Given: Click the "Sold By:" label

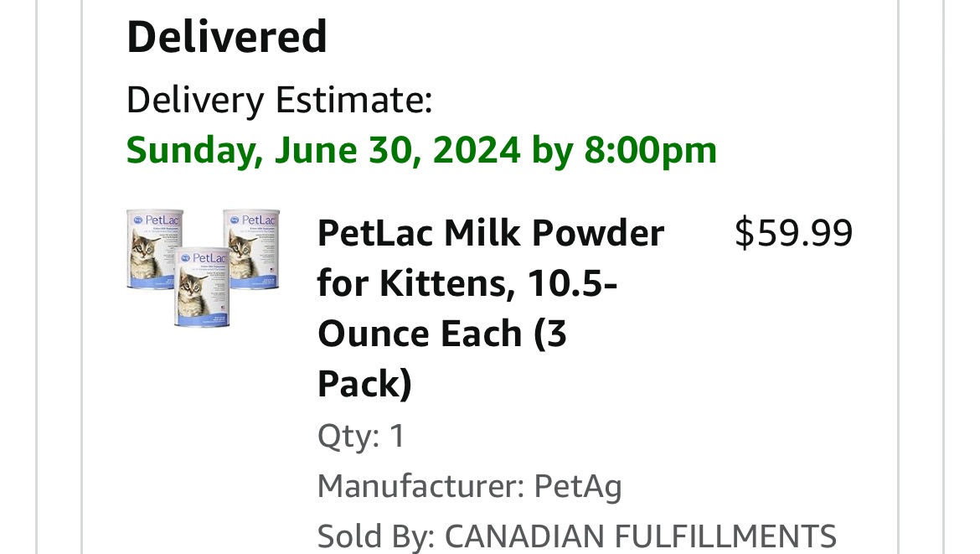Looking at the screenshot, I should [x=376, y=536].
